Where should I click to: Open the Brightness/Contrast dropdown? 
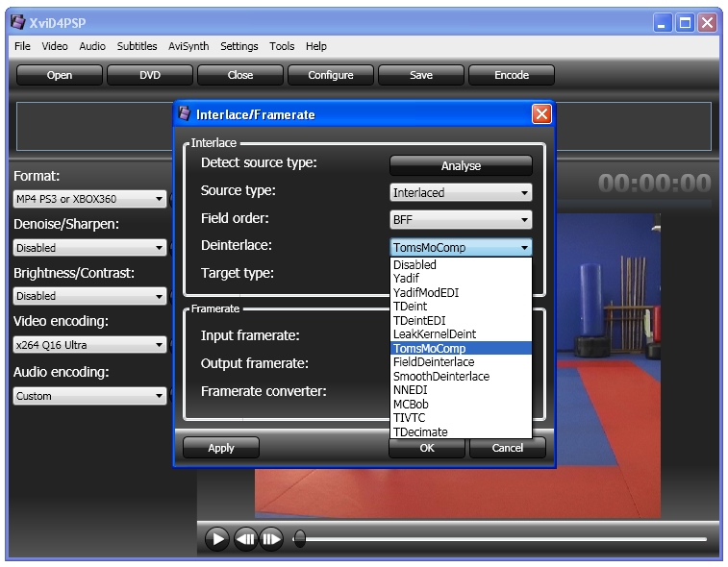pos(89,296)
